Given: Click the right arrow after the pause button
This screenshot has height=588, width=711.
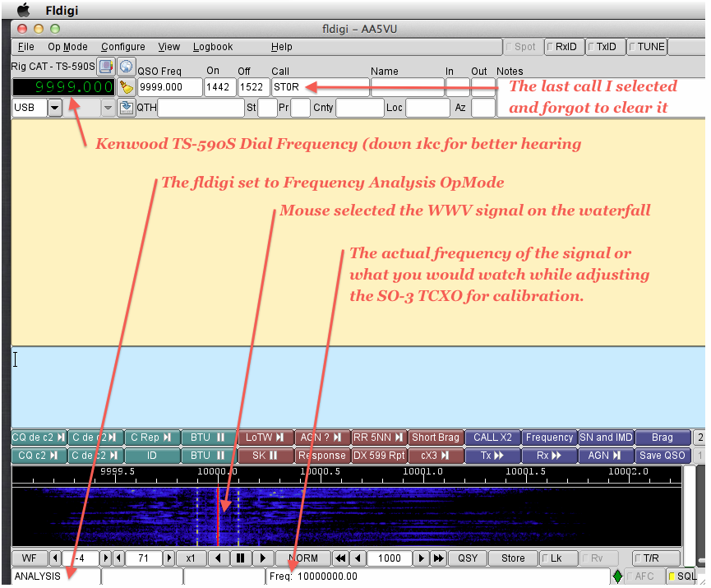Looking at the screenshot, I should click(x=262, y=558).
